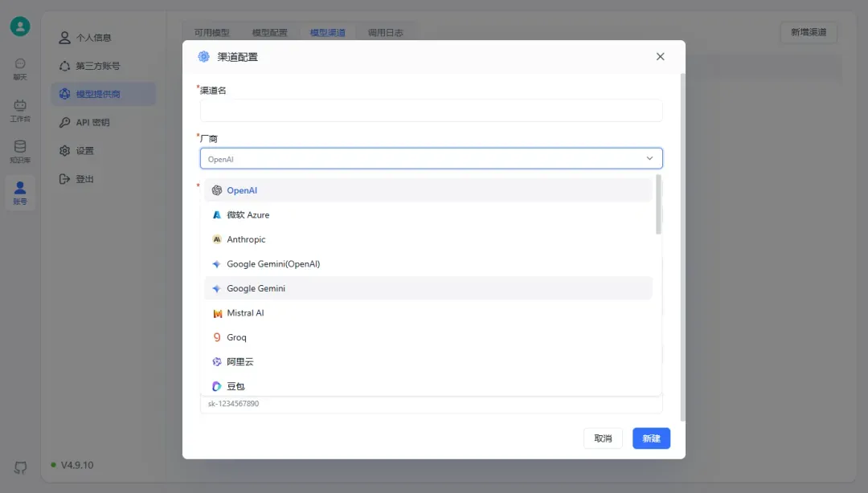This screenshot has height=493, width=868.
Task: Select the 账号 account icon in the rail
Action: (20, 194)
